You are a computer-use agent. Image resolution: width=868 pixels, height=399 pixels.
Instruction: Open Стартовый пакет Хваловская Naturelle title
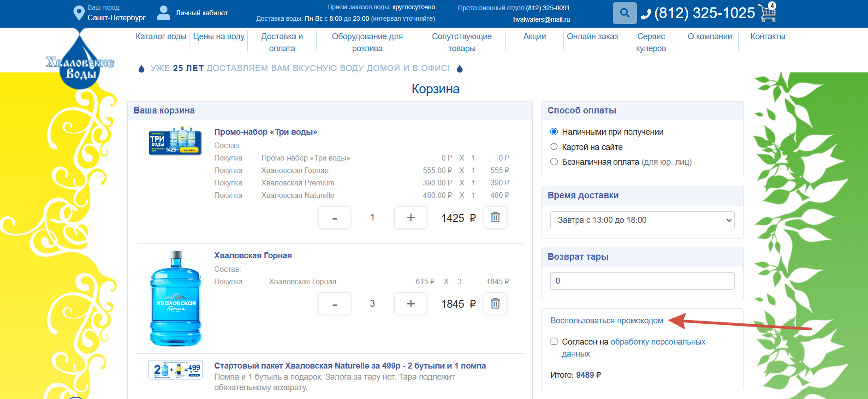tap(350, 366)
